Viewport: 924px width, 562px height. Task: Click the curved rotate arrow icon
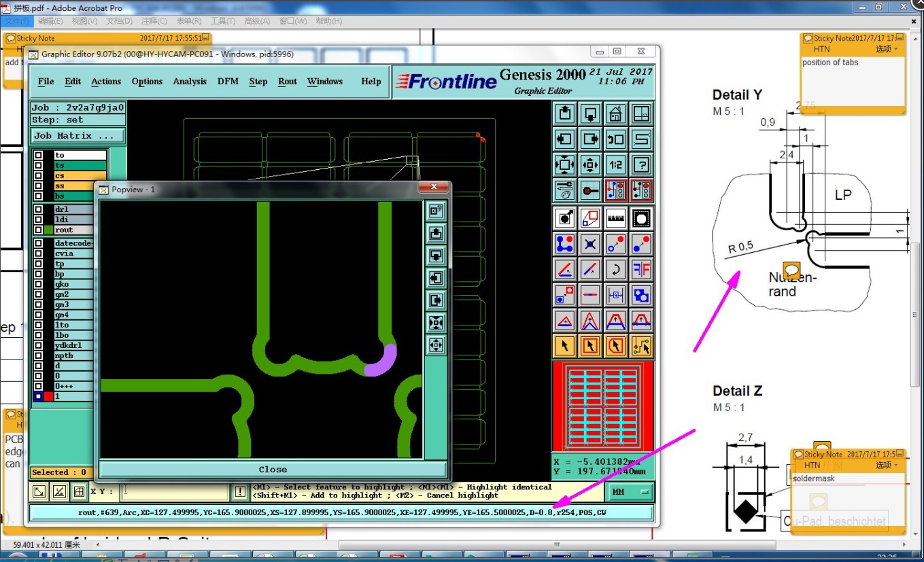pyautogui.click(x=615, y=269)
